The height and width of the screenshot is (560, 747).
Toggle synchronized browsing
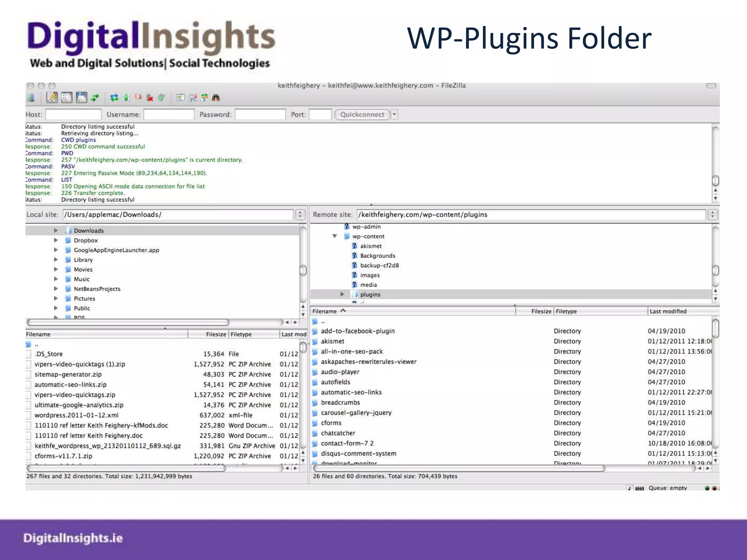204,97
